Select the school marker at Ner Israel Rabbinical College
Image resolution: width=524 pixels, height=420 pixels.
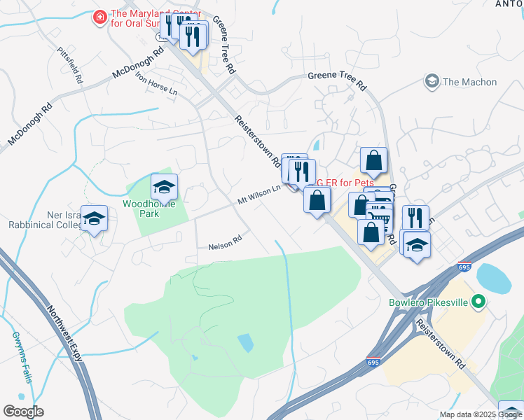(95, 218)
